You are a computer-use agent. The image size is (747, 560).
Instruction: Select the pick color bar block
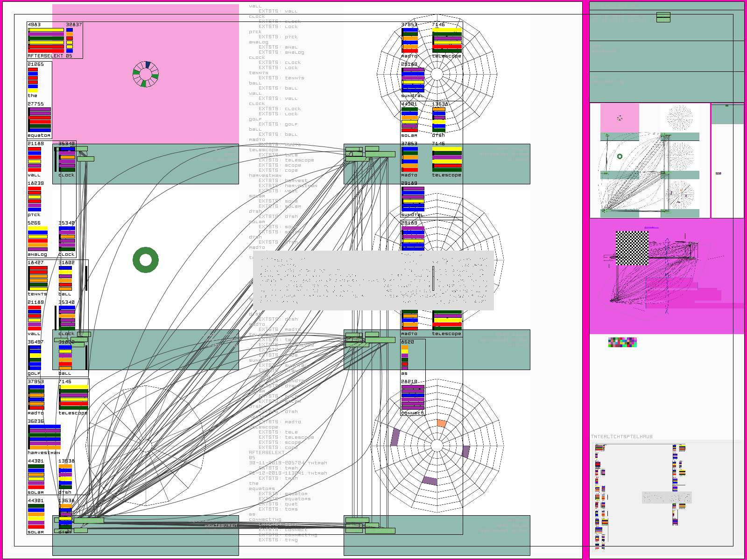(34, 199)
